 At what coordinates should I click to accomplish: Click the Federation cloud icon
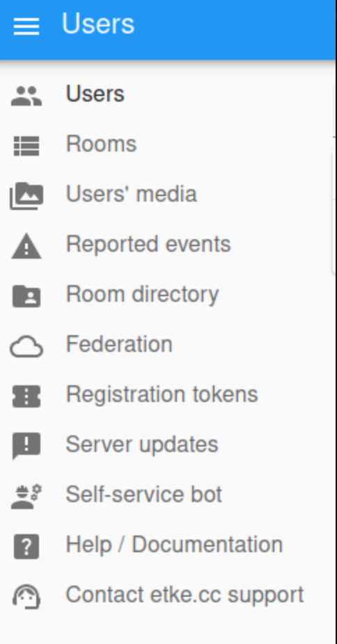[x=26, y=346]
